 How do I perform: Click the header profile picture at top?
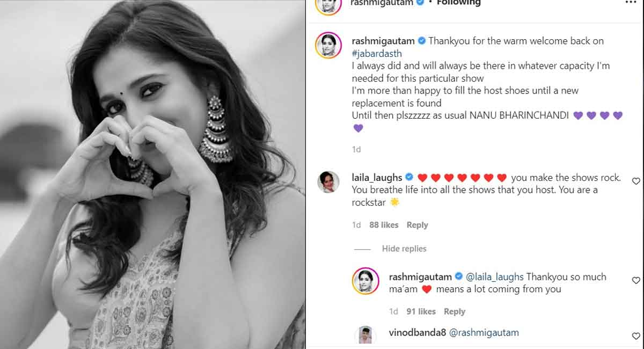point(328,4)
